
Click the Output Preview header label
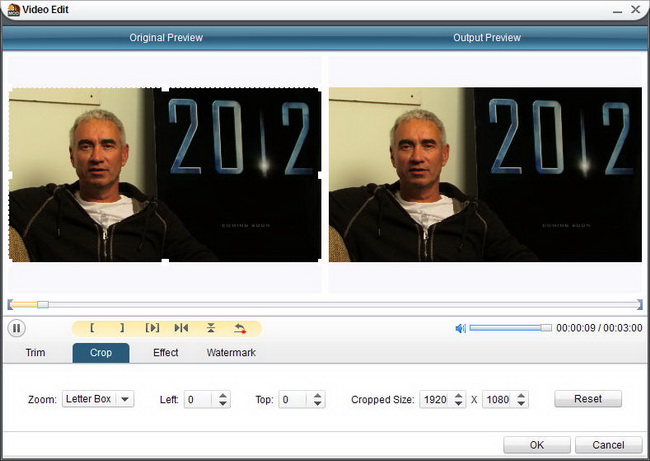point(487,38)
